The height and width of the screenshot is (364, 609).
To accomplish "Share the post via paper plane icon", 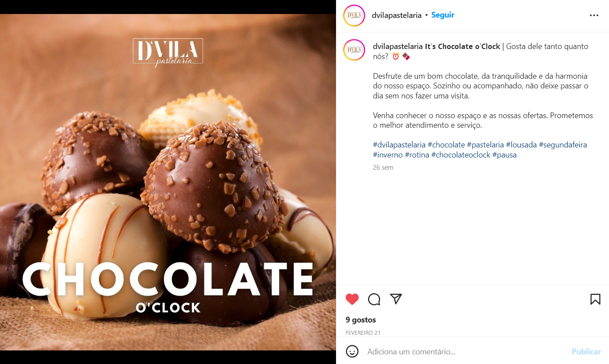I will 396,299.
